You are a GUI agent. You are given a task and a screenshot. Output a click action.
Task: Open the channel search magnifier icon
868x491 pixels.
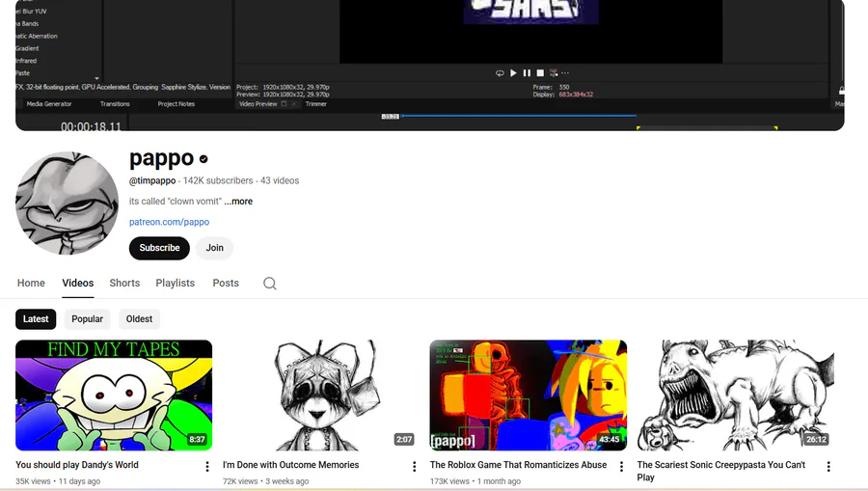point(270,284)
